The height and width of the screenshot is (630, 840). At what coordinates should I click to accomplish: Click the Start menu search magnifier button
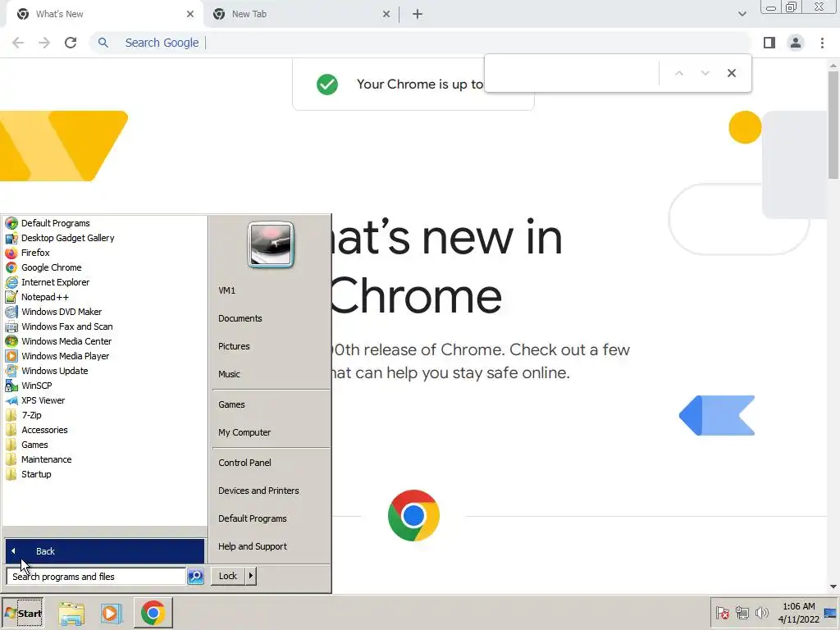pos(195,577)
